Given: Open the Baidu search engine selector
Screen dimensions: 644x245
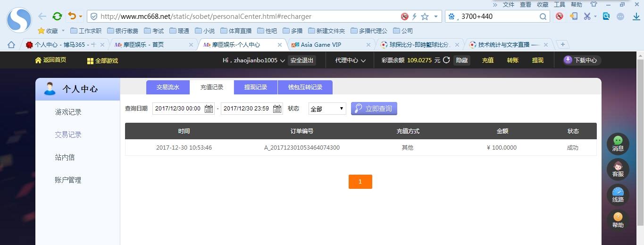Looking at the screenshot, I should pos(453,17).
